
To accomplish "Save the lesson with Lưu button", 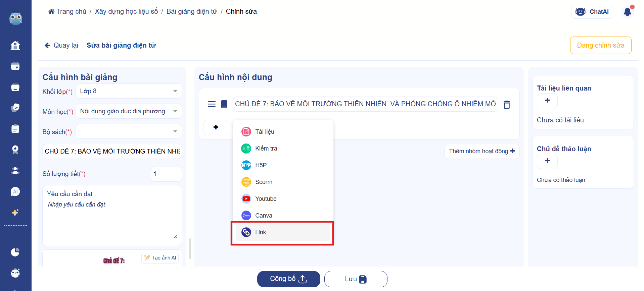I will [356, 279].
